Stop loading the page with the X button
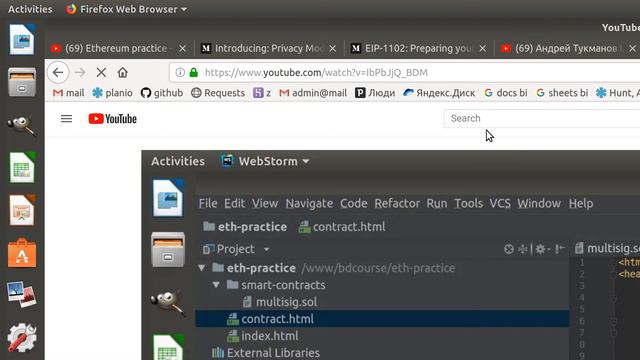This screenshot has width=640, height=360. (x=101, y=73)
